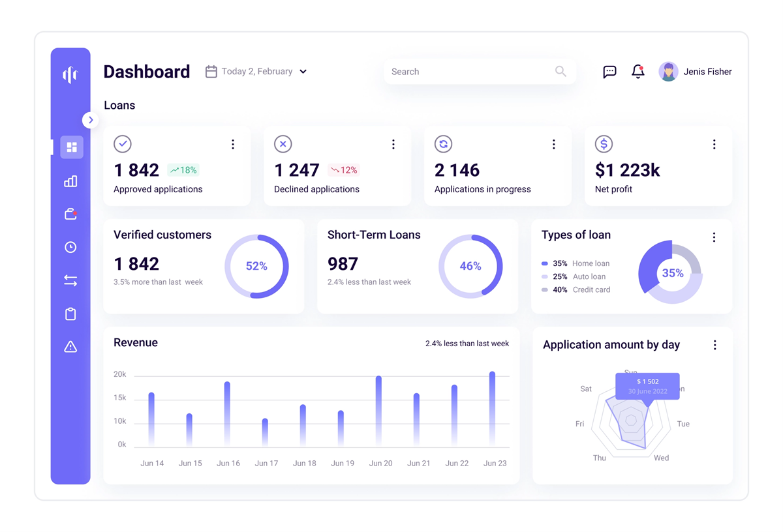Open the Applications in progress options menu
Viewport: 783px width, 532px height.
pos(554,145)
